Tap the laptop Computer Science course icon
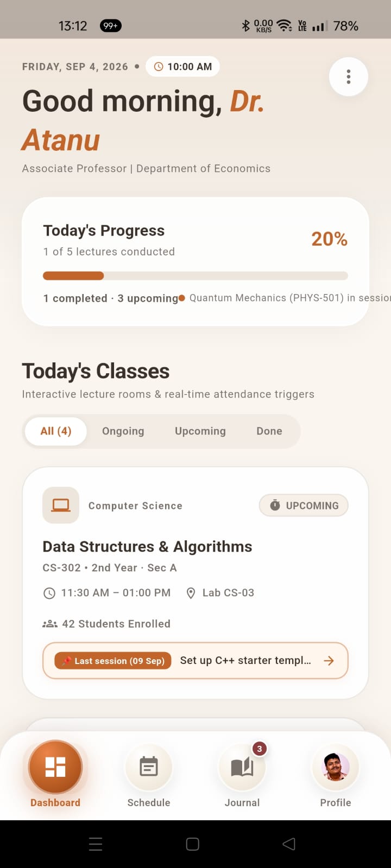Viewport: 391px width, 868px height. click(61, 505)
